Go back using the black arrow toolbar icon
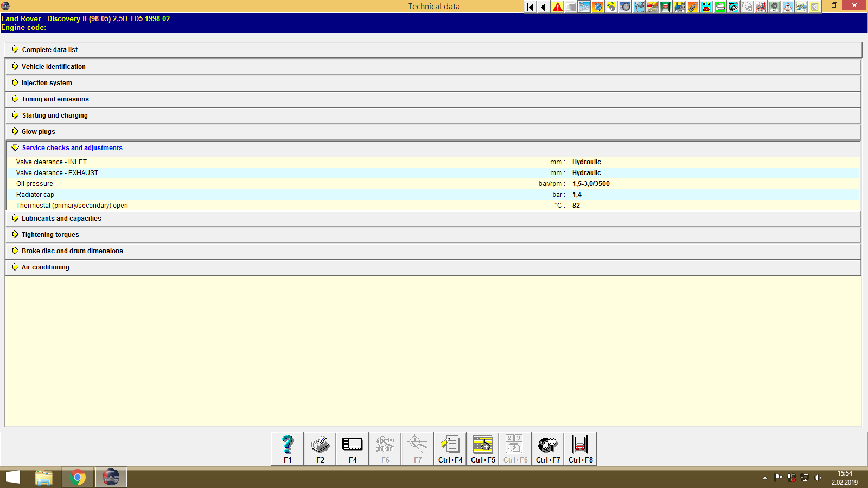 542,7
